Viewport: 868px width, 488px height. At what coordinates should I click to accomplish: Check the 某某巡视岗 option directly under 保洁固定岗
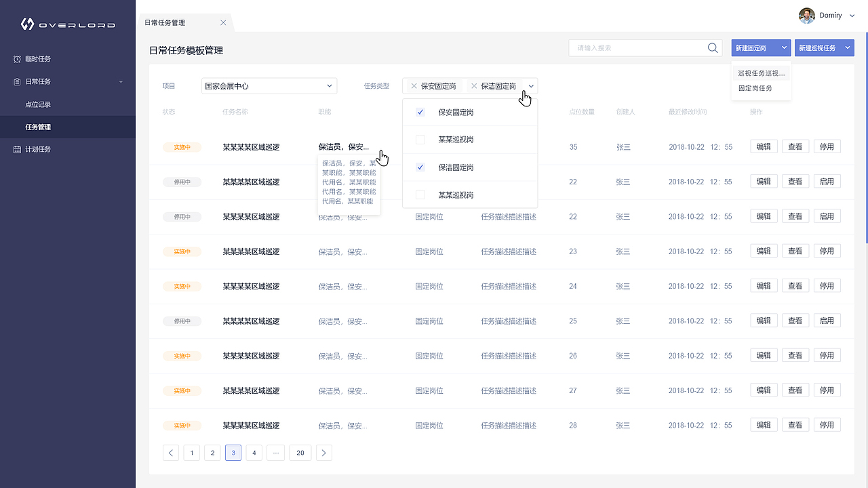(420, 195)
